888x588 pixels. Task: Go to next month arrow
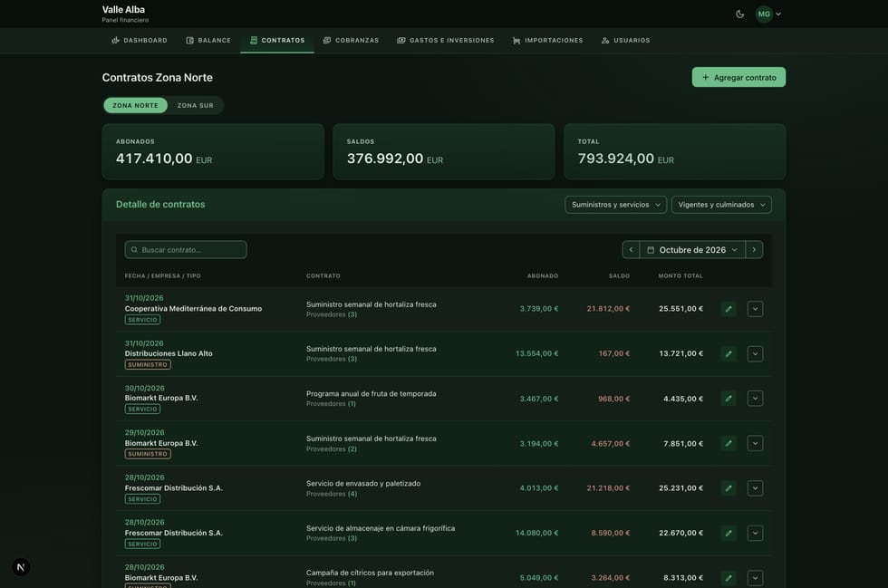pos(754,250)
